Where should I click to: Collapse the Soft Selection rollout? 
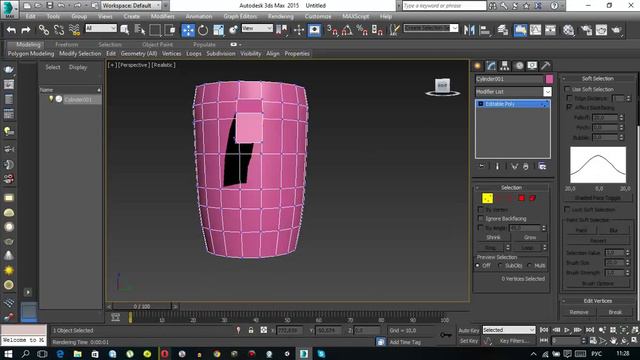598,78
